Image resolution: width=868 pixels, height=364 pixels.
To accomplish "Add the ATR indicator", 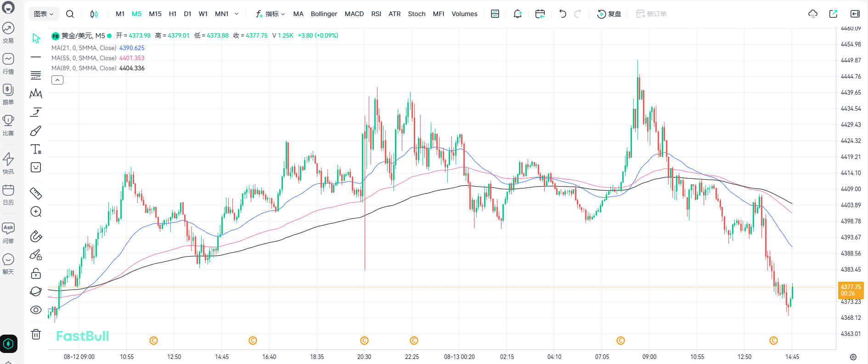I will (x=395, y=14).
